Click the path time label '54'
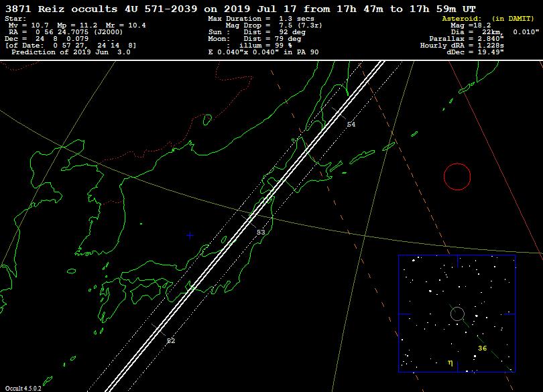The image size is (543, 392). (x=351, y=125)
